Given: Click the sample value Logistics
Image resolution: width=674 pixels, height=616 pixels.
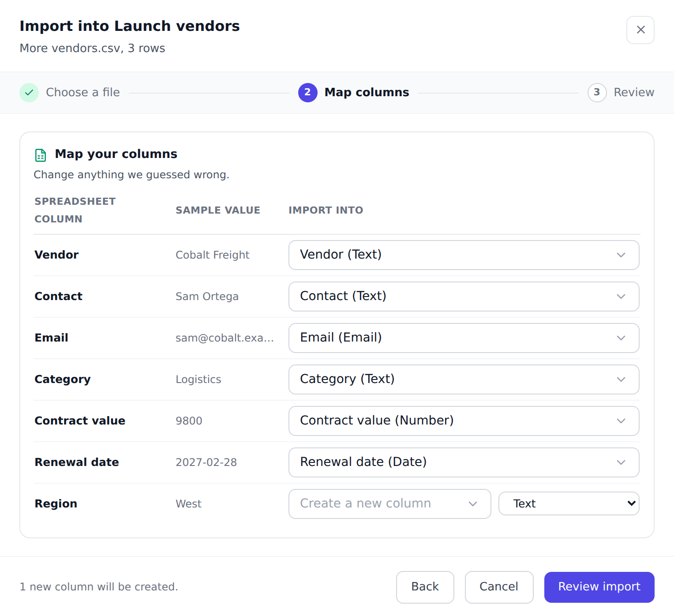Looking at the screenshot, I should [x=198, y=379].
